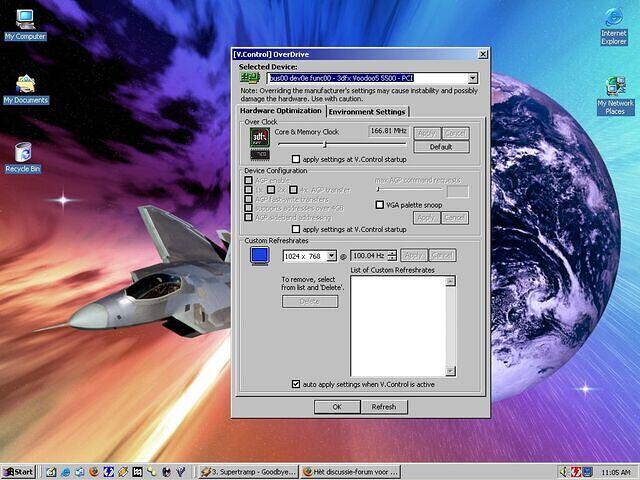Open My Network Places icon
This screenshot has height=480, width=640.
pyautogui.click(x=615, y=96)
